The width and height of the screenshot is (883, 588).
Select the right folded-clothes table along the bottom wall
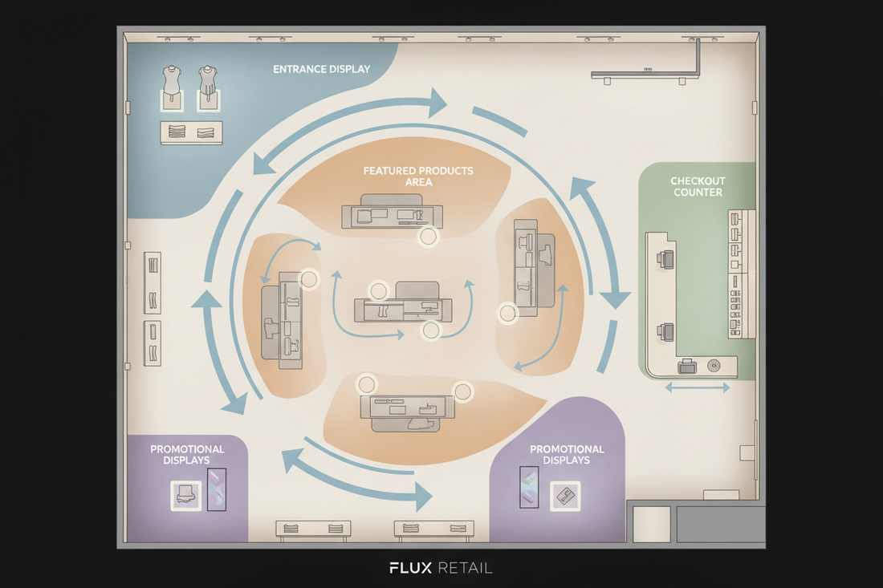coord(434,529)
